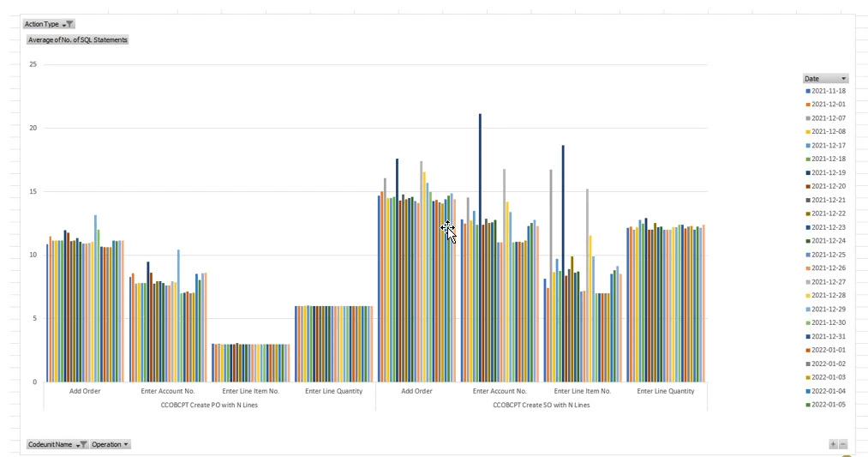Select the 2022-01-01 legend entry

[828, 350]
